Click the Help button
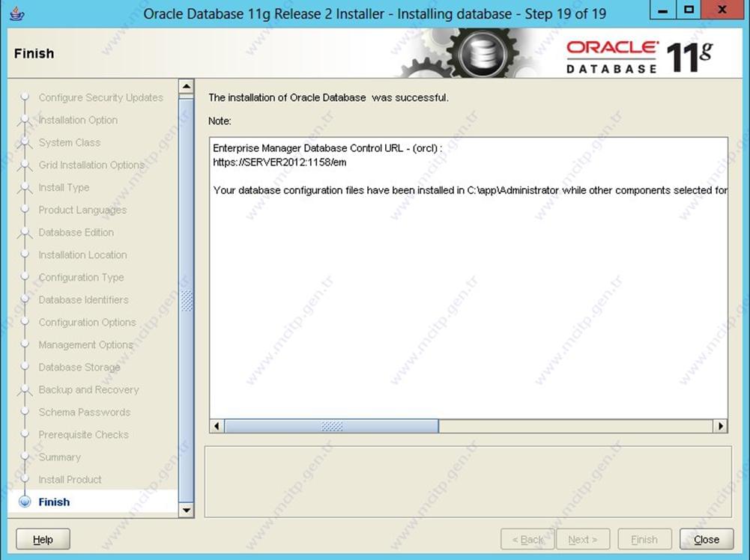This screenshot has height=560, width=750. pos(43,539)
